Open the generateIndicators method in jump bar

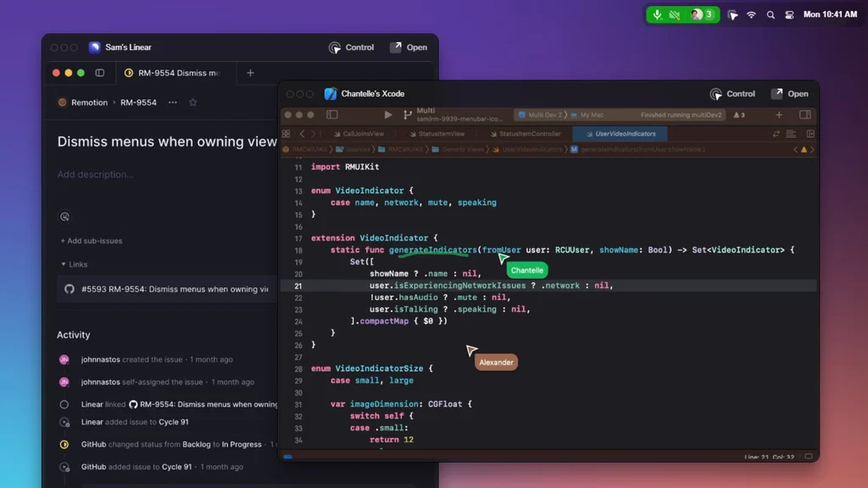click(x=637, y=149)
